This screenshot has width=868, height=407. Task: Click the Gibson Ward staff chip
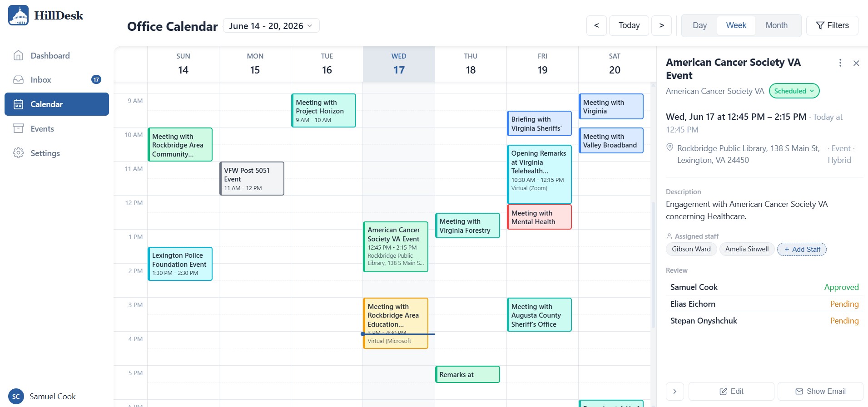pos(691,249)
